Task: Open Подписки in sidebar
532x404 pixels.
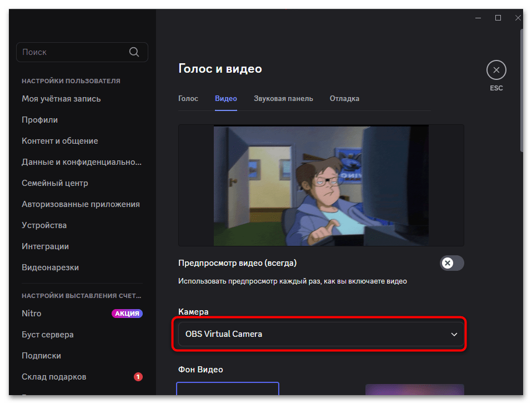Action: [42, 356]
